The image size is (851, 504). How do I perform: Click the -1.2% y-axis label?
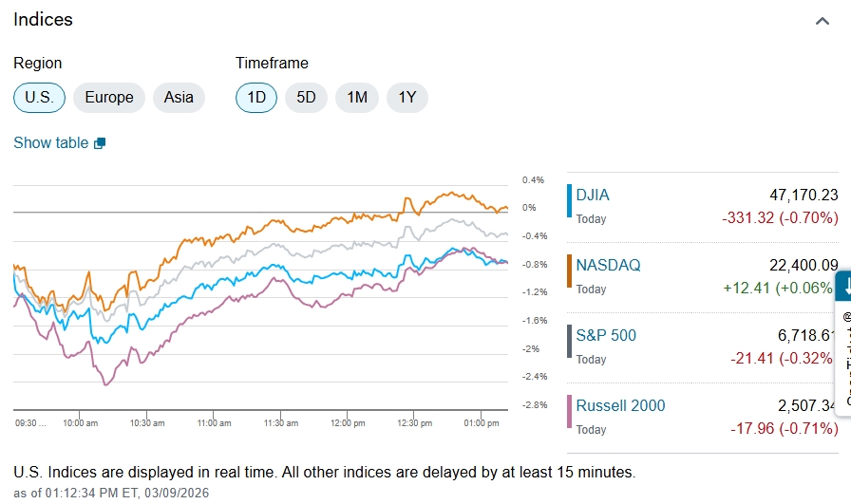(535, 292)
